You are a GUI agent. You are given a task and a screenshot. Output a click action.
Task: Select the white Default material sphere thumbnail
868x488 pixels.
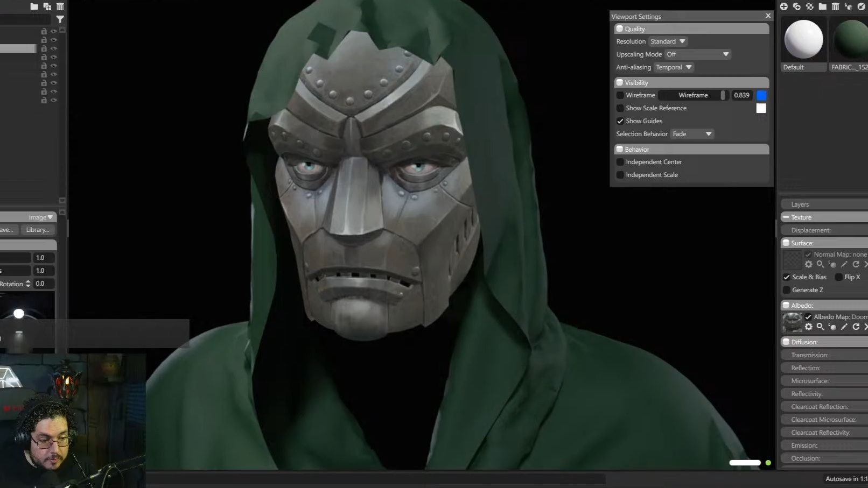point(803,39)
